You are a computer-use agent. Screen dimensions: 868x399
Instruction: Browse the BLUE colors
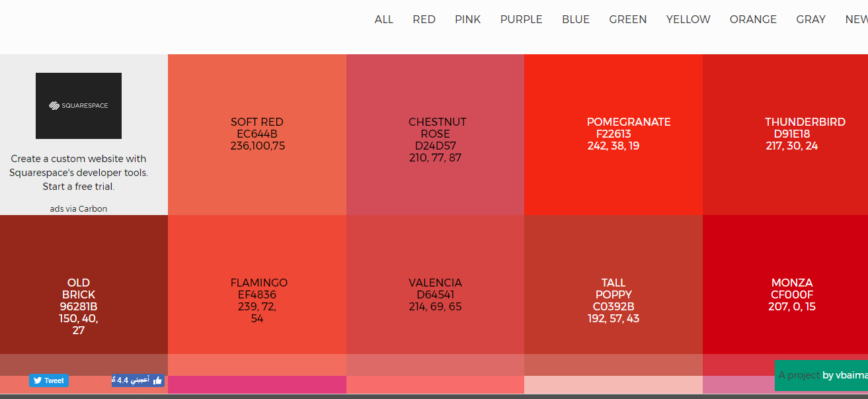[575, 19]
